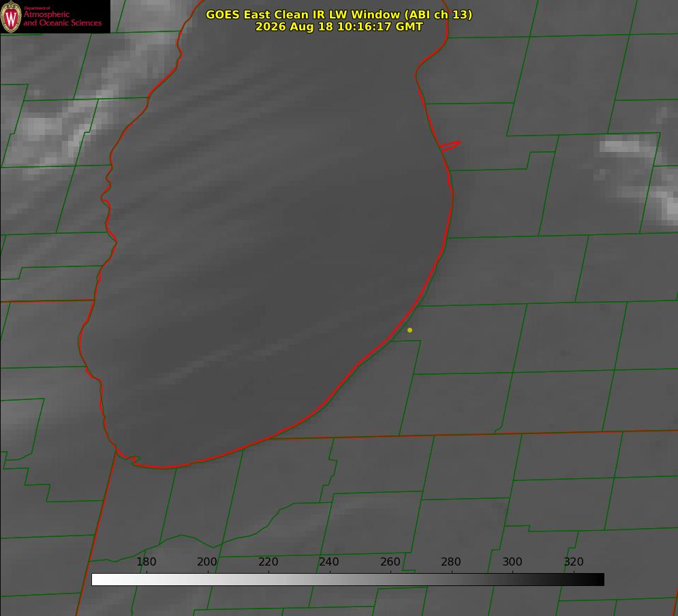The image size is (678, 616).
Task: Click the 220 colorbar value
Action: tap(268, 561)
